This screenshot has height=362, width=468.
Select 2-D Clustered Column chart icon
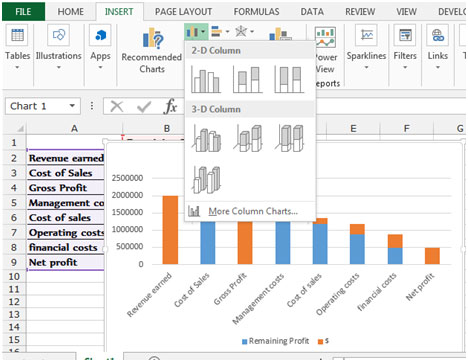tap(206, 79)
